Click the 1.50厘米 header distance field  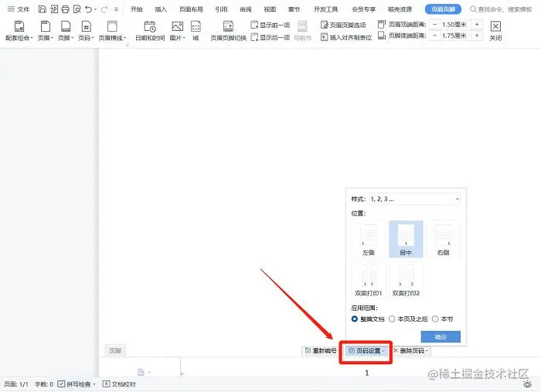tap(455, 25)
